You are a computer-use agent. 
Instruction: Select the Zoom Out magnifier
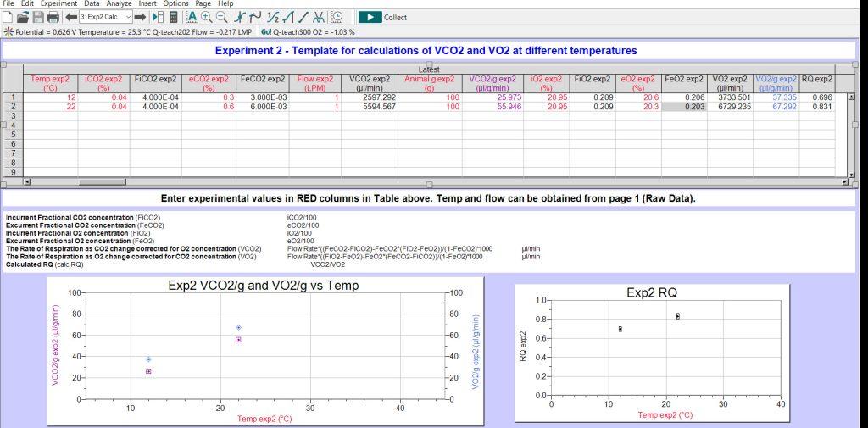[221, 17]
